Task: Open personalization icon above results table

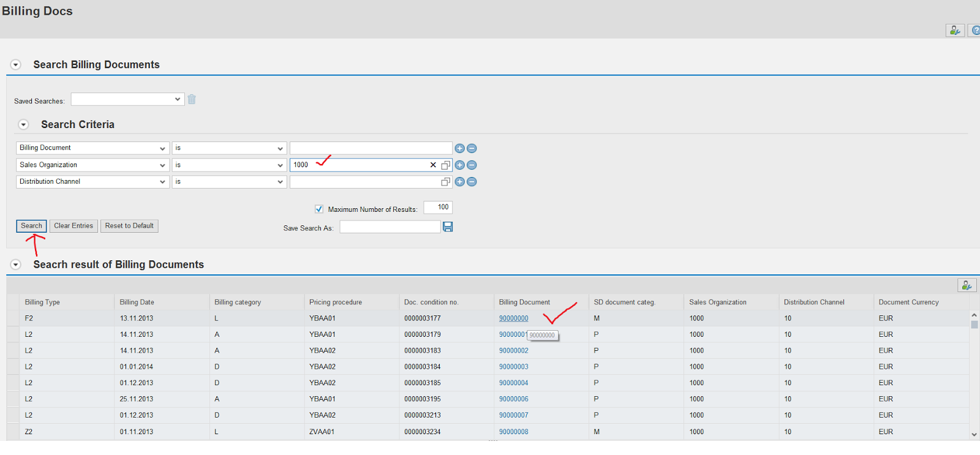Action: 967,285
